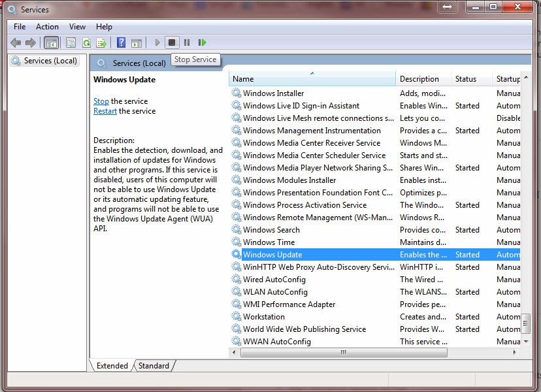Switch to the Standard tab

[x=154, y=366]
